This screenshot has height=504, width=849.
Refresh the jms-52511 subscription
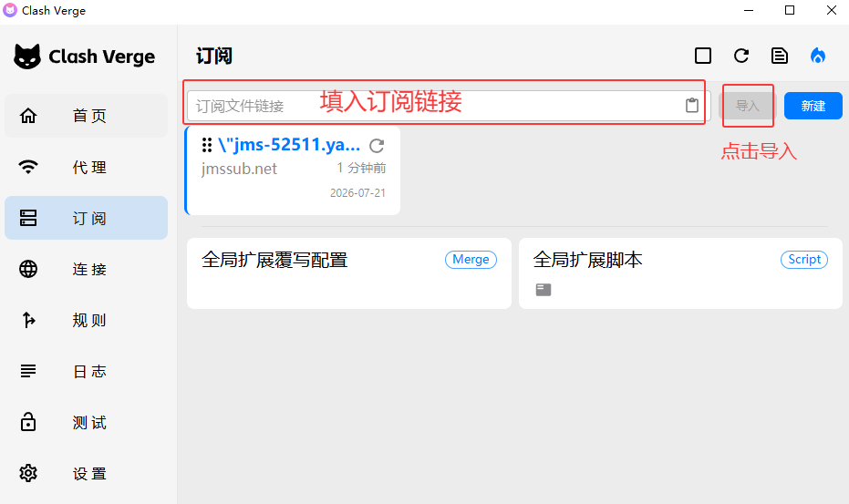377,146
